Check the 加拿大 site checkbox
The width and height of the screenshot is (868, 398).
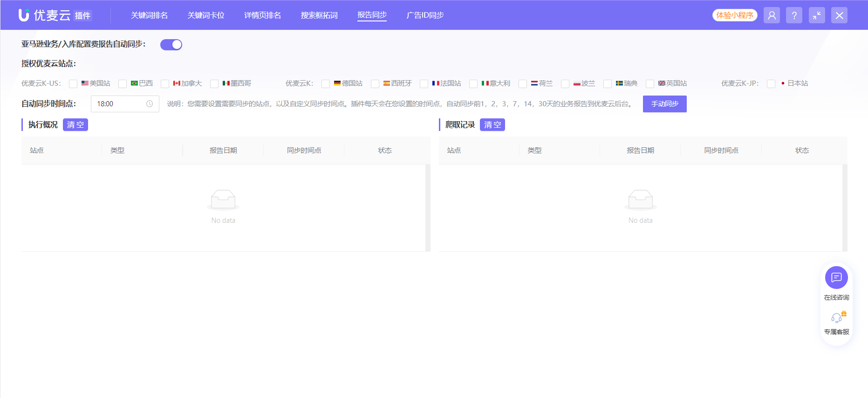(x=165, y=84)
